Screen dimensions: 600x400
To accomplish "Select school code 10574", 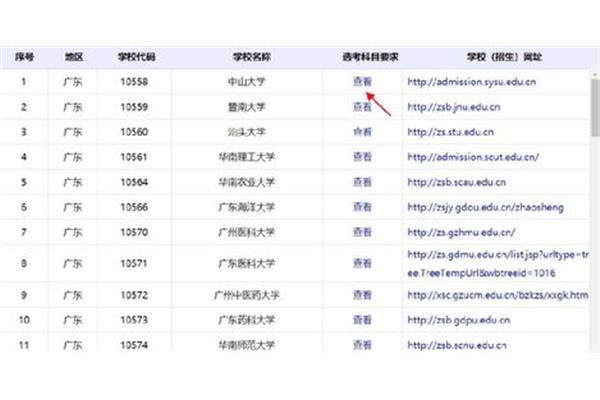I will tap(134, 345).
